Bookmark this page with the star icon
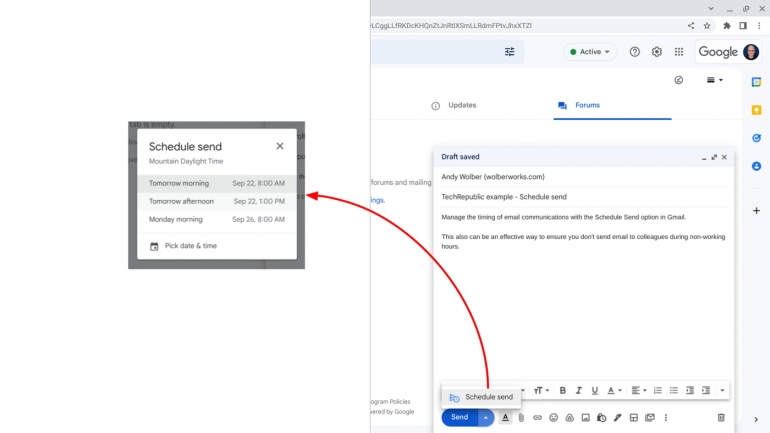Image resolution: width=770 pixels, height=433 pixels. click(707, 26)
